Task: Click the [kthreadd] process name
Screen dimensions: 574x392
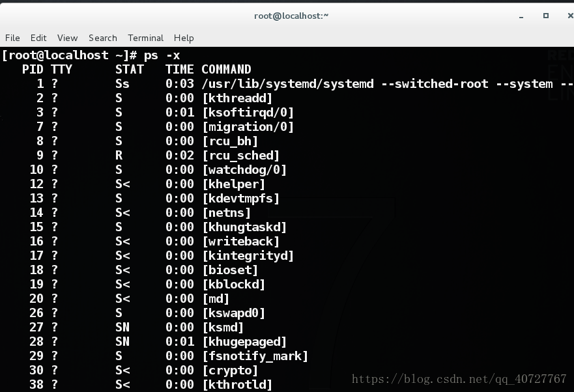Action: 237,98
